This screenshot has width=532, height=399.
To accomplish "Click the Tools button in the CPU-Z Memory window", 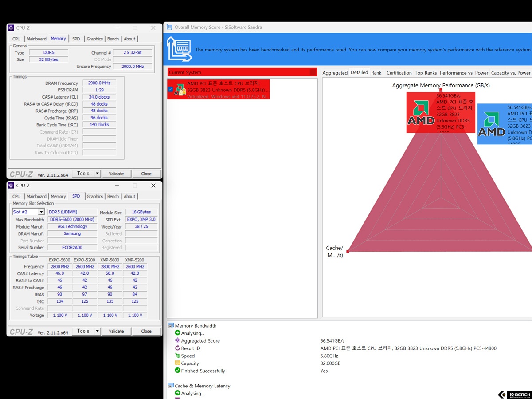I will (83, 174).
